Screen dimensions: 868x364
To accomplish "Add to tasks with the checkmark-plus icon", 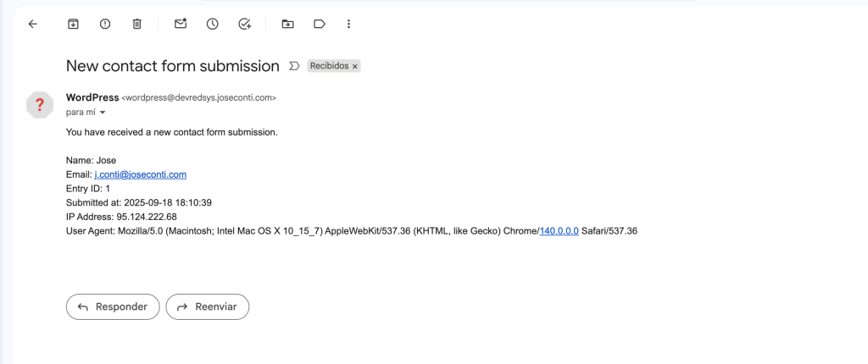I will pos(245,24).
